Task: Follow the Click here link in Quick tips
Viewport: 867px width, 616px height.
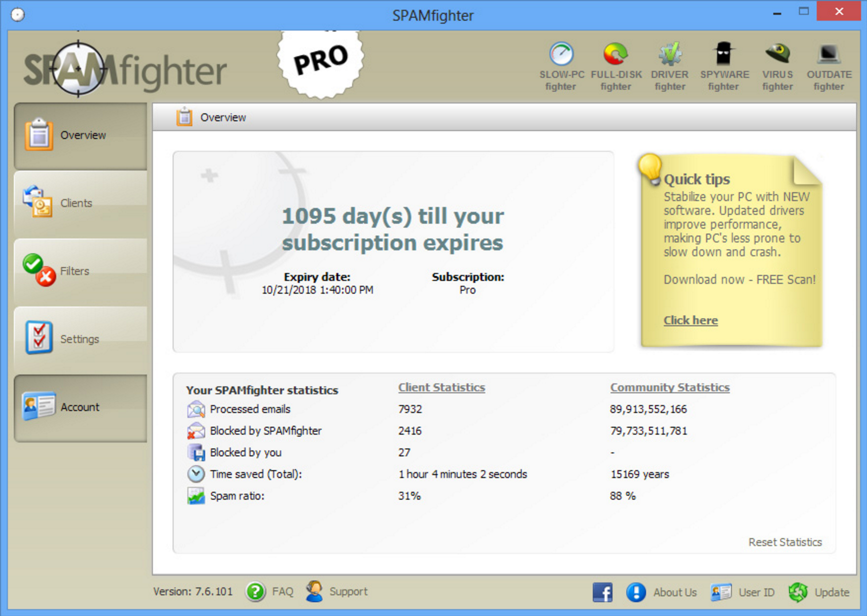Action: coord(690,320)
